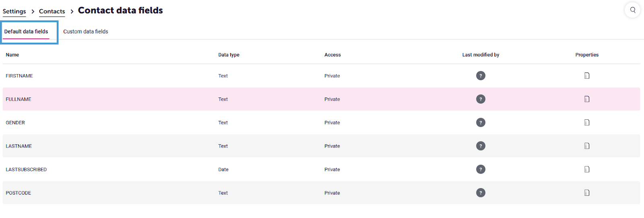This screenshot has width=644, height=218.
Task: Click GENDER last-modified question mark icon
Action: pos(481,122)
